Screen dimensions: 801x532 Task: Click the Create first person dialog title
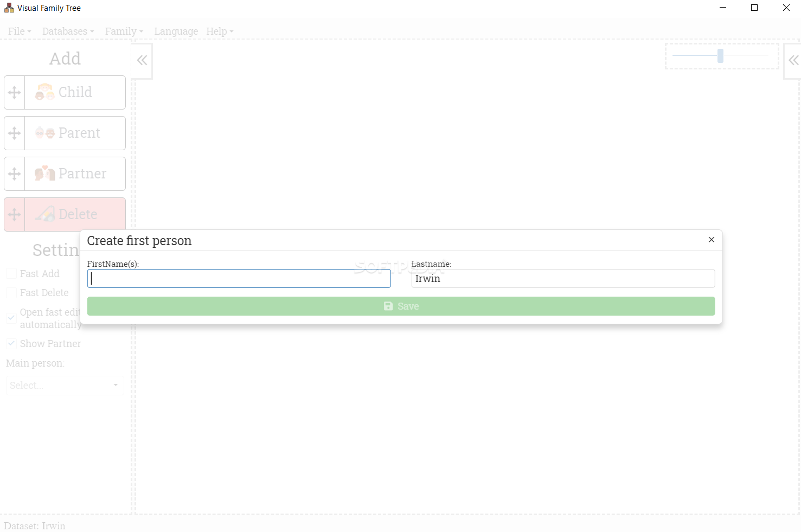click(139, 241)
